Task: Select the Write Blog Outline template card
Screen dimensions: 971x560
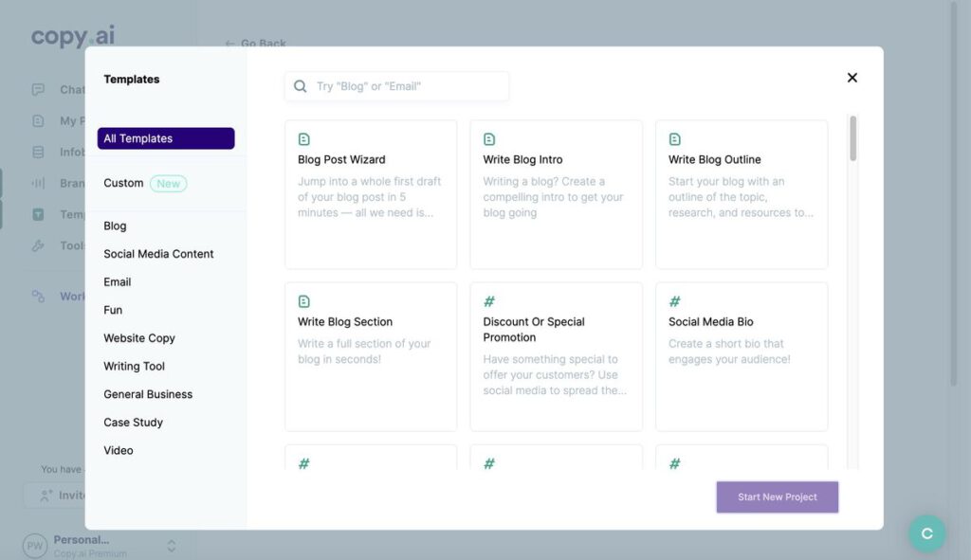Action: tap(742, 194)
